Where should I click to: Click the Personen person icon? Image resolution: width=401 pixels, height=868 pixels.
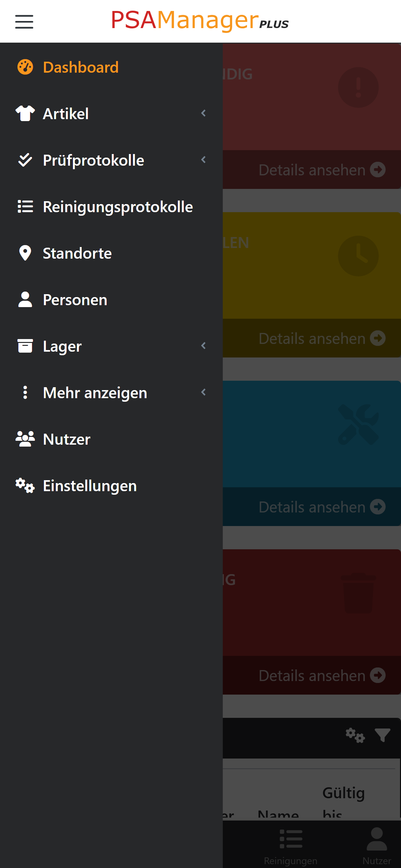(25, 300)
